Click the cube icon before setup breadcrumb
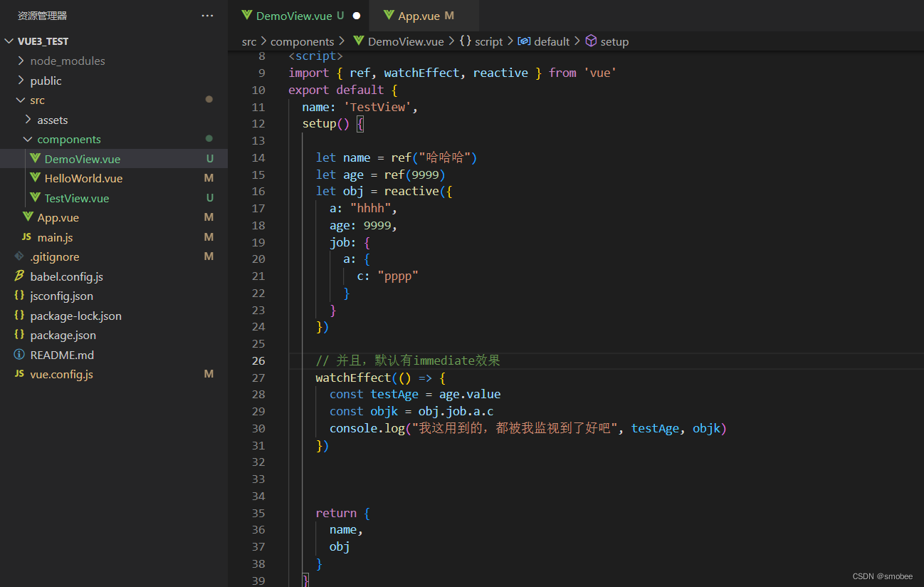Viewport: 924px width, 587px height. (x=591, y=41)
